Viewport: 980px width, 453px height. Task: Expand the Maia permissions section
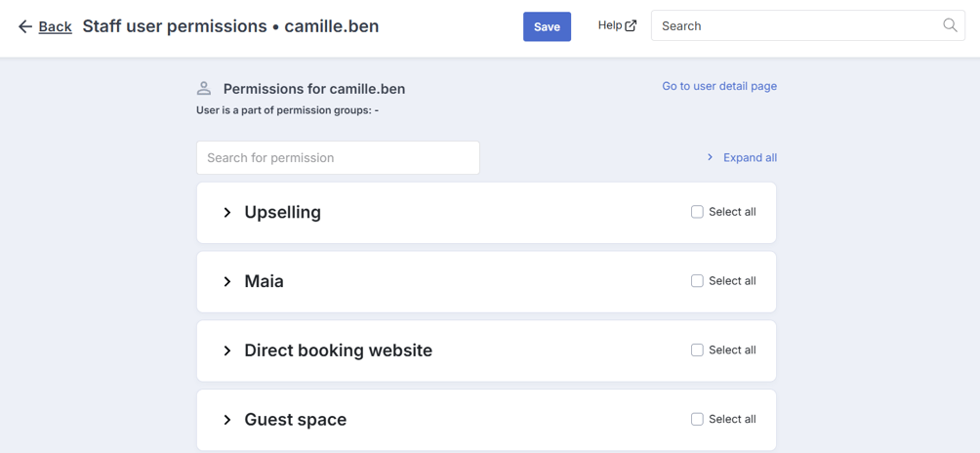point(227,282)
